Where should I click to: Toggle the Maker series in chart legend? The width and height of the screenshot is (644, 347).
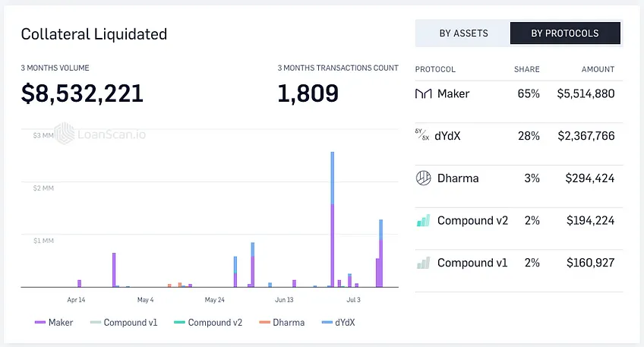(54, 323)
